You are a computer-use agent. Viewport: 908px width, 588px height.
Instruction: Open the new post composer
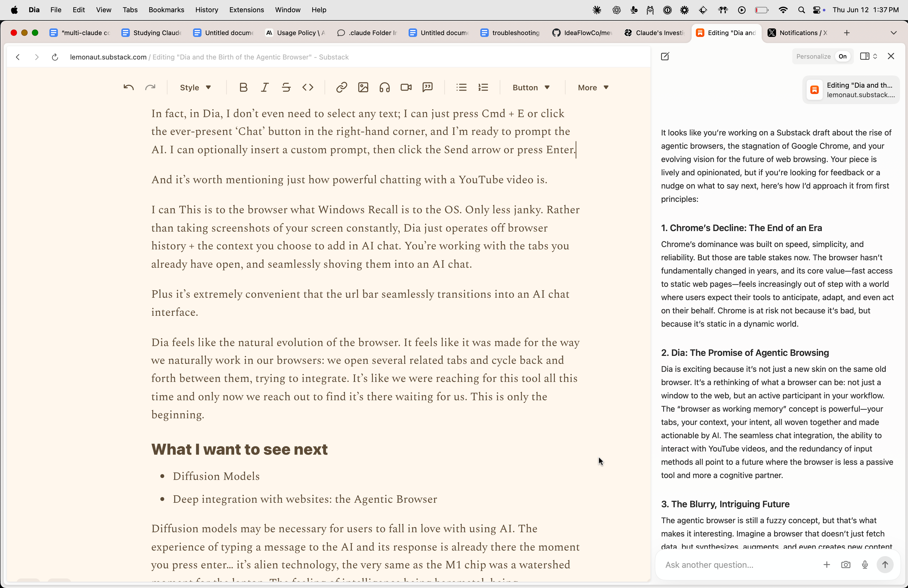[x=665, y=57]
